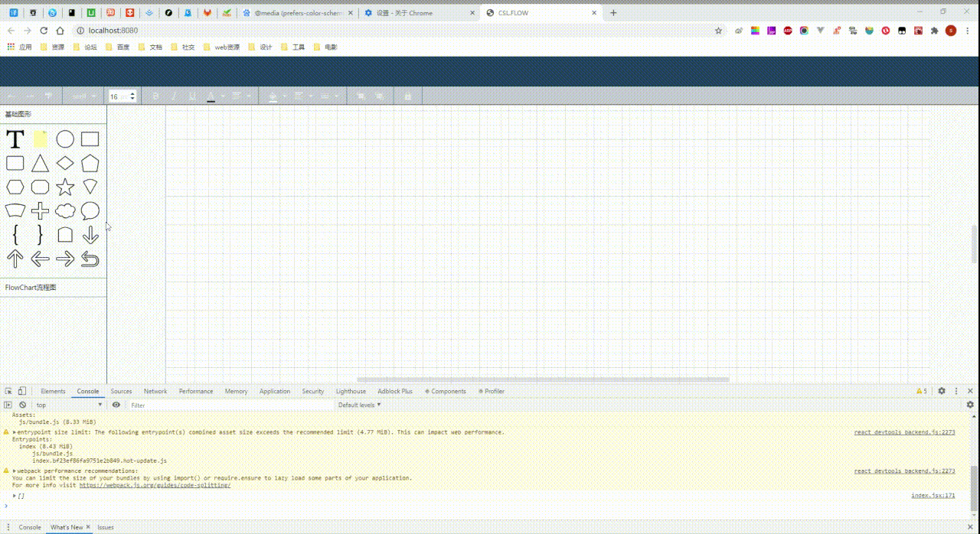980x534 pixels.
Task: Toggle DevTools inspect element picker
Action: point(8,391)
